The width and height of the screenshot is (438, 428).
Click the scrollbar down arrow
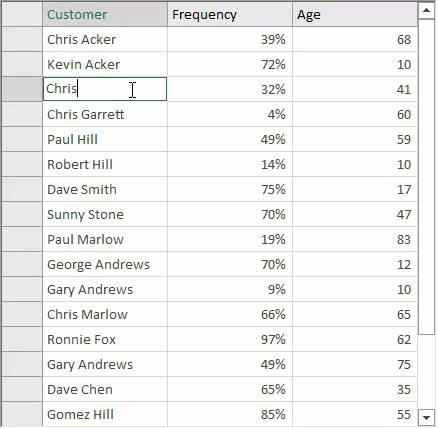click(426, 417)
